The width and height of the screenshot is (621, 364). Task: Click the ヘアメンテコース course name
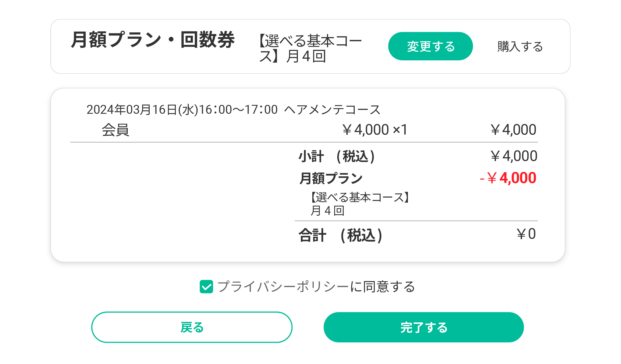click(332, 110)
